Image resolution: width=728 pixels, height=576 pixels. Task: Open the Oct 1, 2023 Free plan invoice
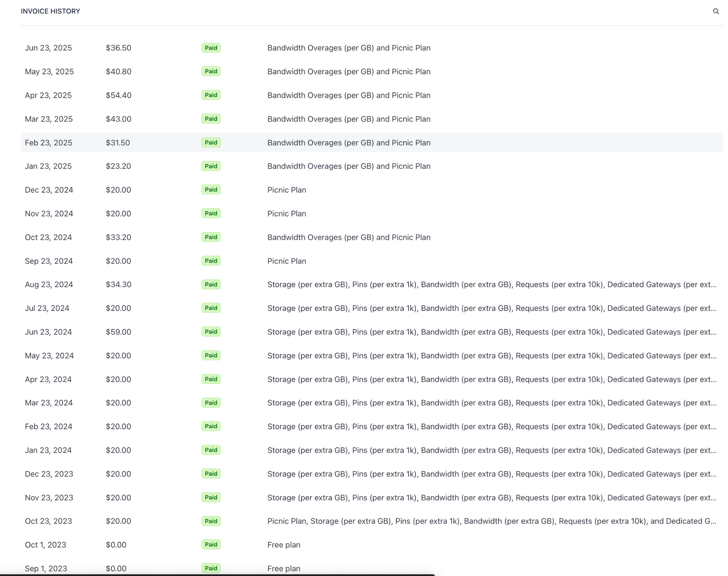[283, 545]
